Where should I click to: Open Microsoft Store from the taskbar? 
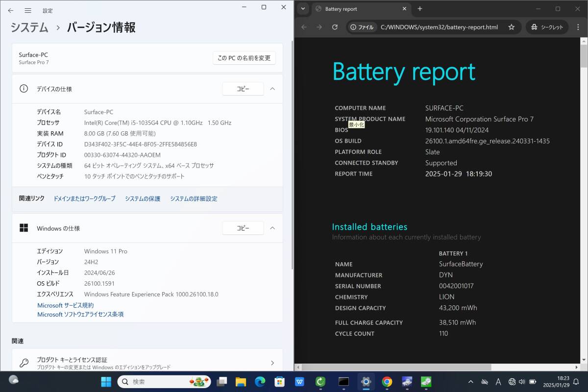coord(280,382)
